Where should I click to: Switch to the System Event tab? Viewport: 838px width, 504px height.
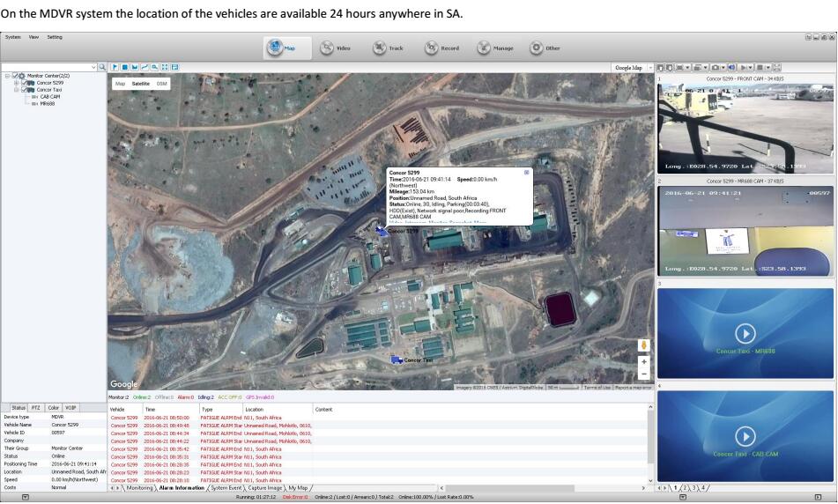[226, 488]
